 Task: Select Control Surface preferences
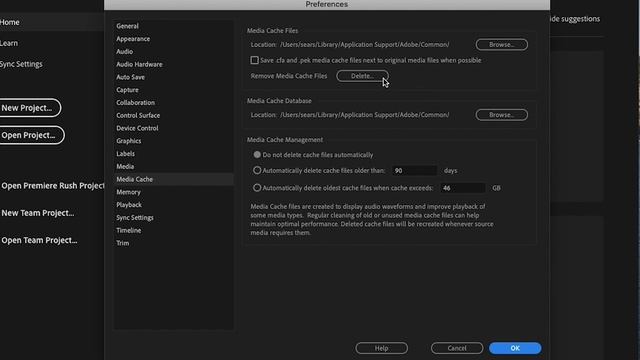tap(138, 116)
